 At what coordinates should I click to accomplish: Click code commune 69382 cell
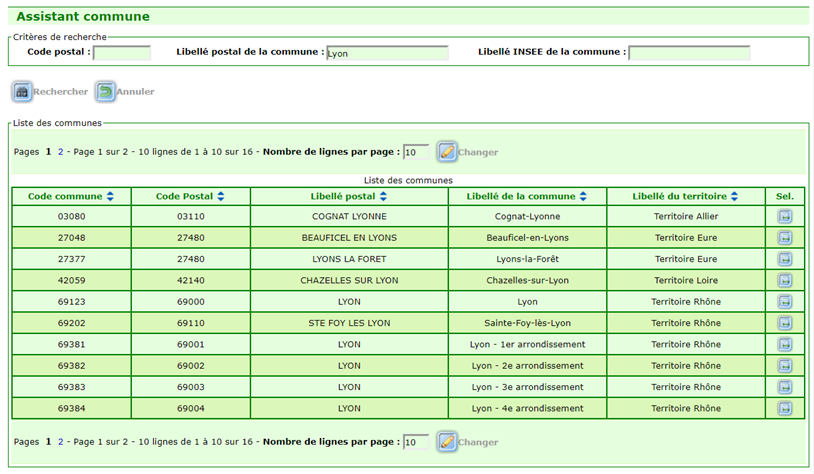[72, 365]
